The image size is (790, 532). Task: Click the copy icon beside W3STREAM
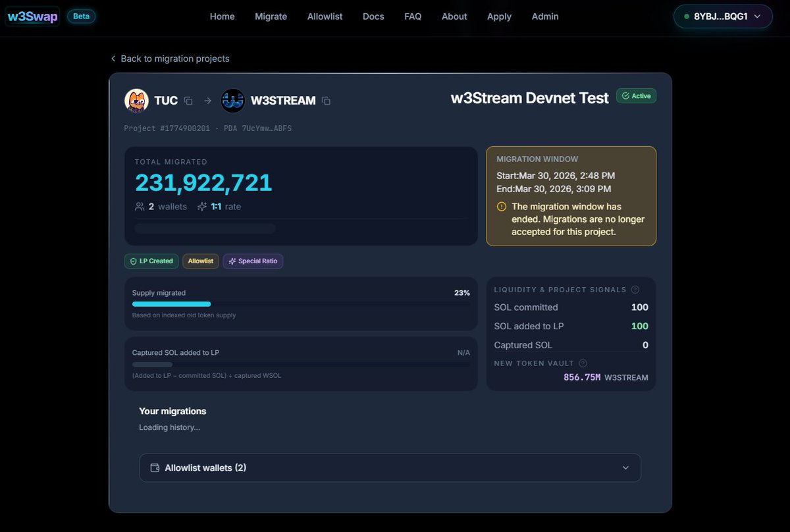[x=326, y=100]
